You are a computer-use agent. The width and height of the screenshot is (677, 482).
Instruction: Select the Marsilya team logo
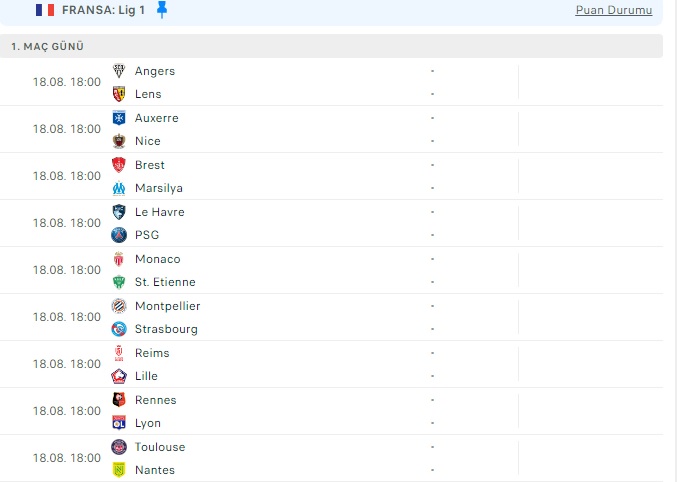pyautogui.click(x=119, y=188)
